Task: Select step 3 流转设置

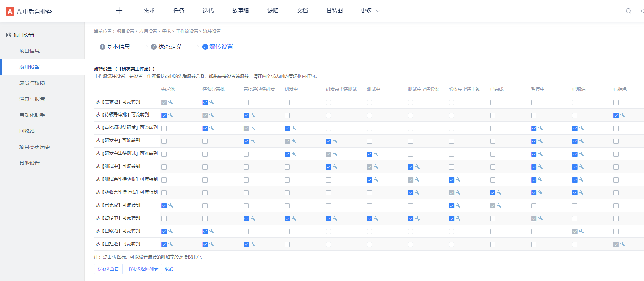Action: coord(218,47)
